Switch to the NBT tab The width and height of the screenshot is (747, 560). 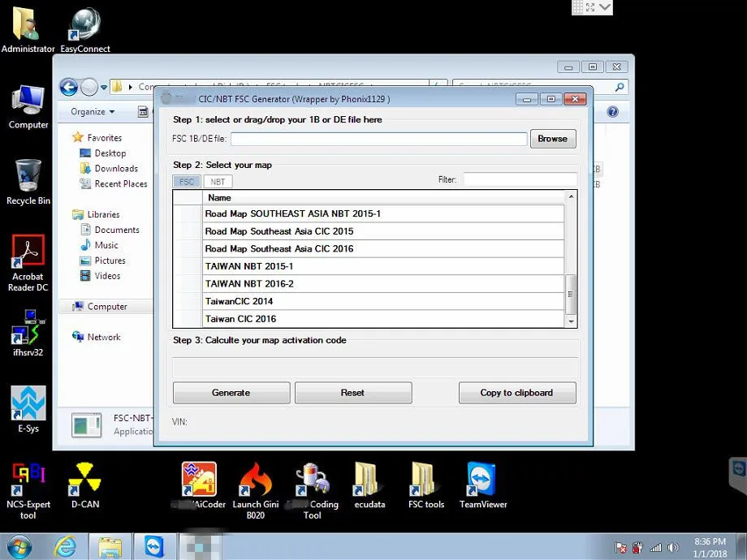218,182
